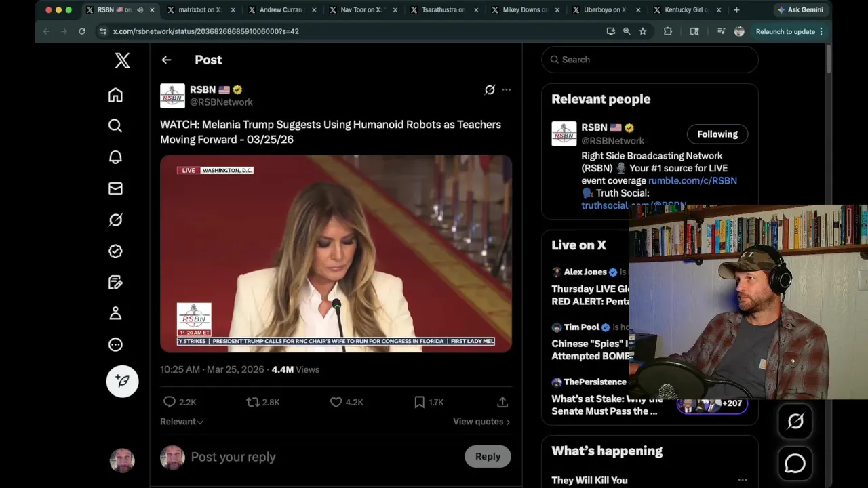The height and width of the screenshot is (488, 868).
Task: Open rumble.com/c/RSBN link
Action: click(x=692, y=181)
